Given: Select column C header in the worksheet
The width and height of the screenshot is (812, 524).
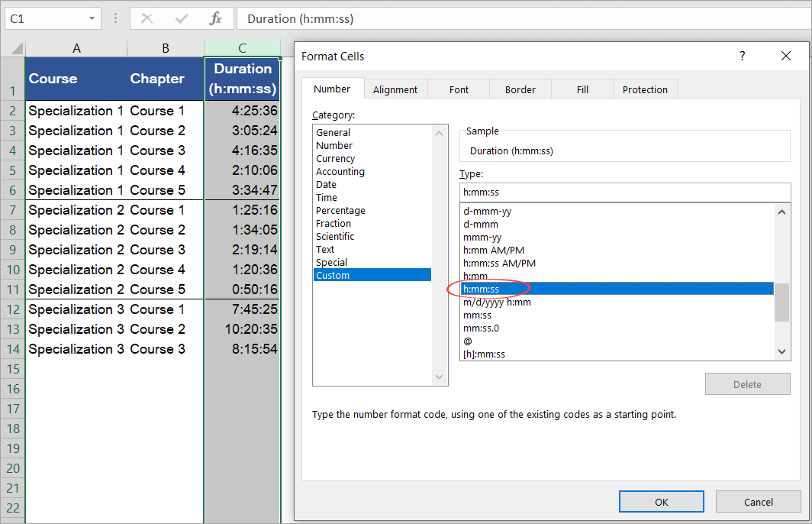Looking at the screenshot, I should click(242, 47).
